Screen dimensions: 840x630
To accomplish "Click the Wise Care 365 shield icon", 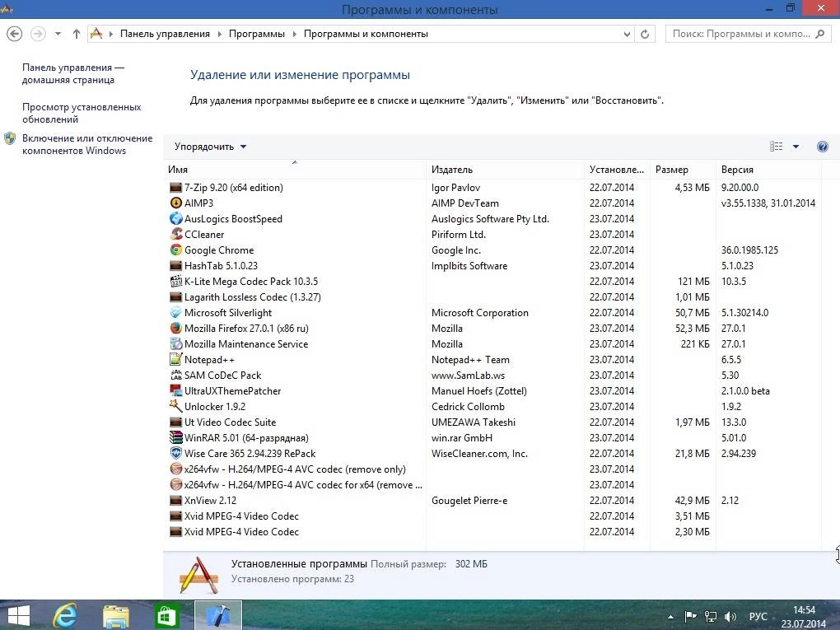I will tap(175, 453).
